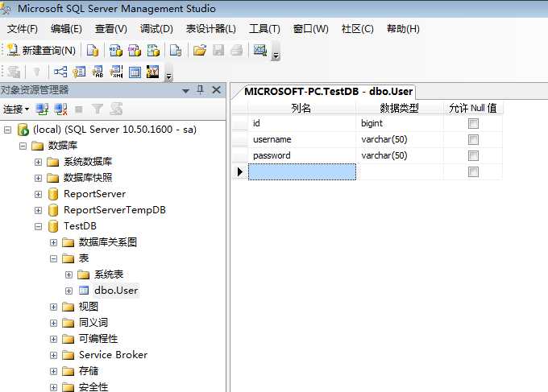Select the 视图 folder in tree
Image resolution: width=548 pixels, height=392 pixels.
pos(89,307)
